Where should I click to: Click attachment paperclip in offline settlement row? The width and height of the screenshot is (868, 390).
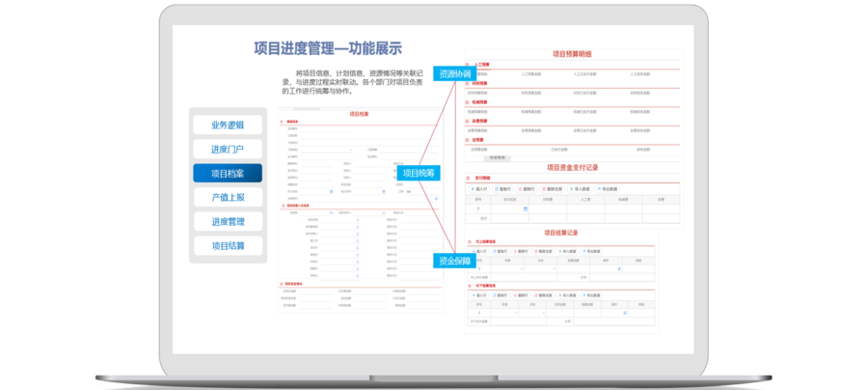pos(625,313)
